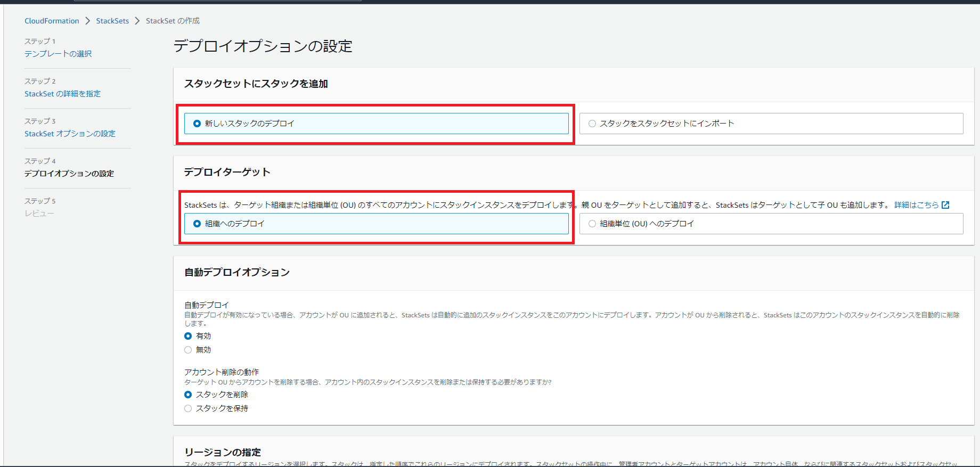Click デプロイオプションの設定 page heading
This screenshot has width=980, height=467.
(x=263, y=46)
